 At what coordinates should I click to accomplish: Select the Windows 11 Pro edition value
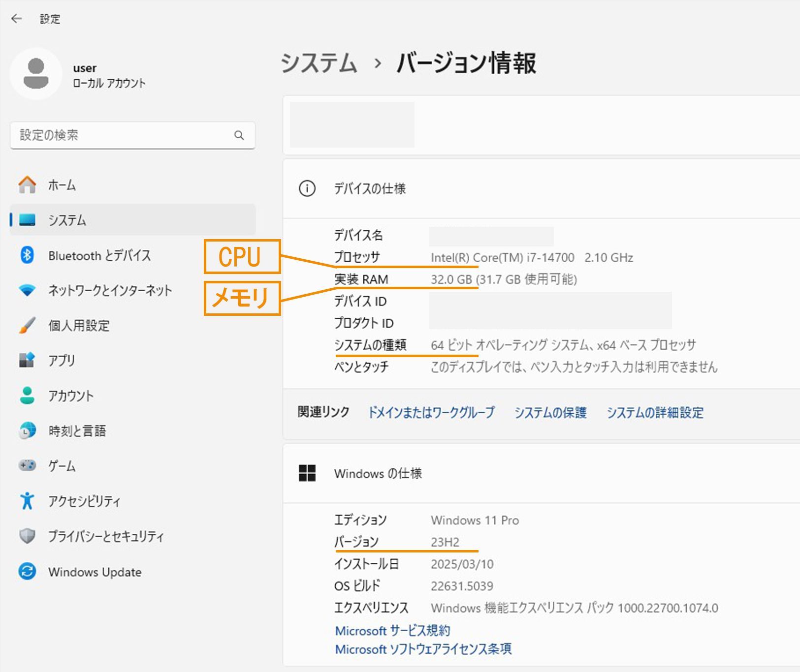point(475,520)
